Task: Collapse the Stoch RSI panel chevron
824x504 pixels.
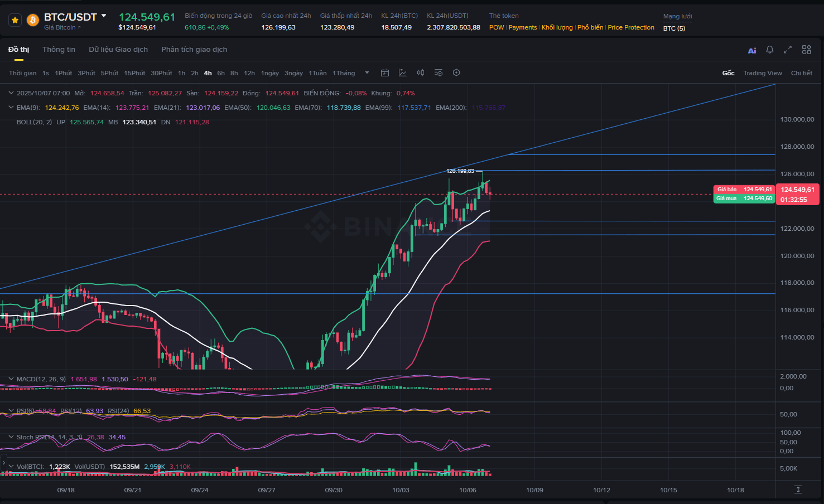Action: 11,437
